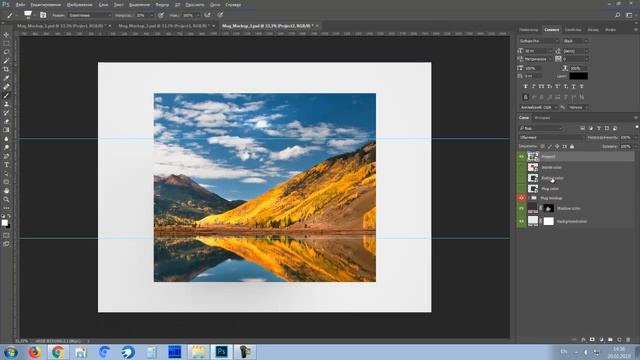The height and width of the screenshot is (360, 640).
Task: Open the anti-aliasing method dropdown
Action: (x=578, y=107)
